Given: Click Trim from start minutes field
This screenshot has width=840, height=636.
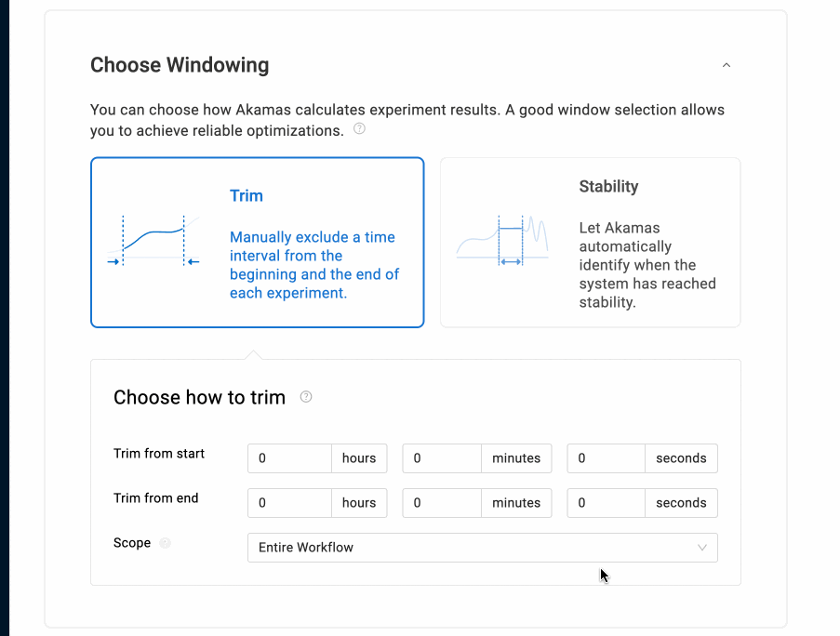Looking at the screenshot, I should pos(441,458).
